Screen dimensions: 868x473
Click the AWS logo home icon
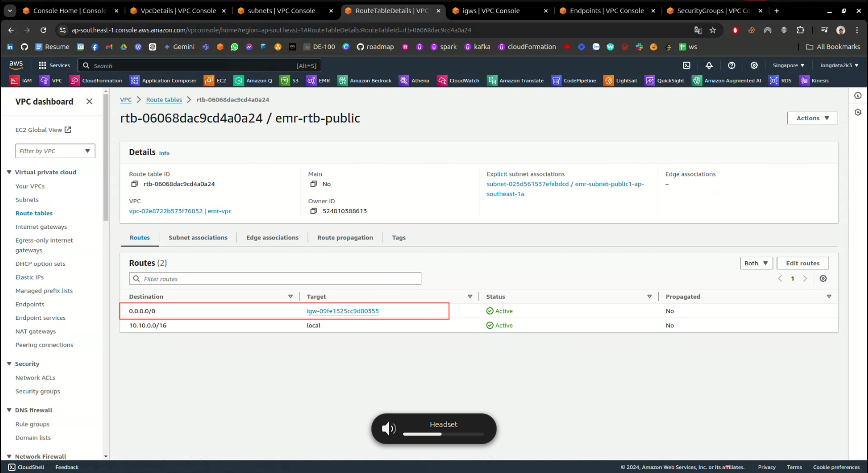point(16,65)
